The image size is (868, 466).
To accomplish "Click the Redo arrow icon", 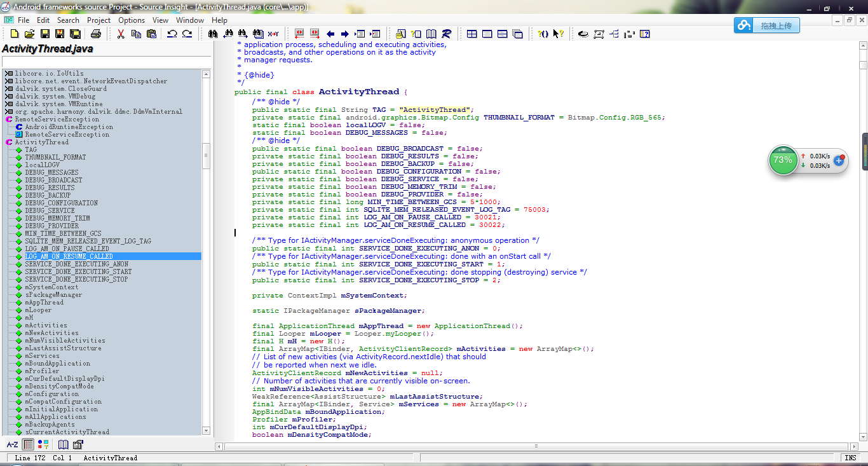I will pos(187,34).
